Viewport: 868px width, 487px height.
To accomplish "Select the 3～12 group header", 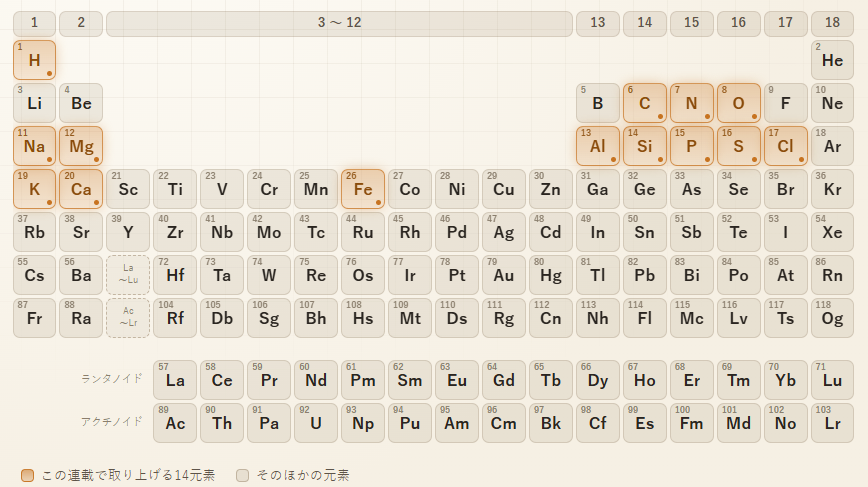I will 339,23.
